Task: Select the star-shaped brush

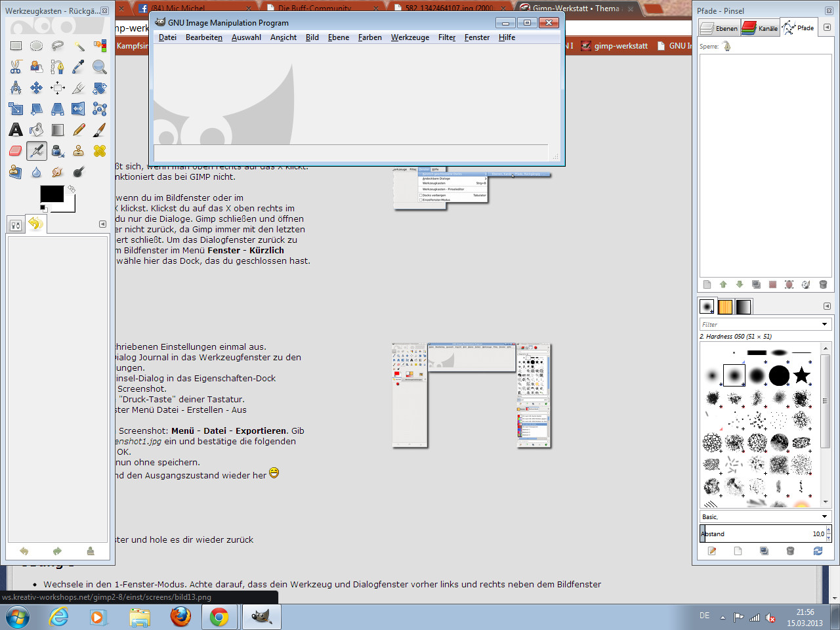Action: 801,375
